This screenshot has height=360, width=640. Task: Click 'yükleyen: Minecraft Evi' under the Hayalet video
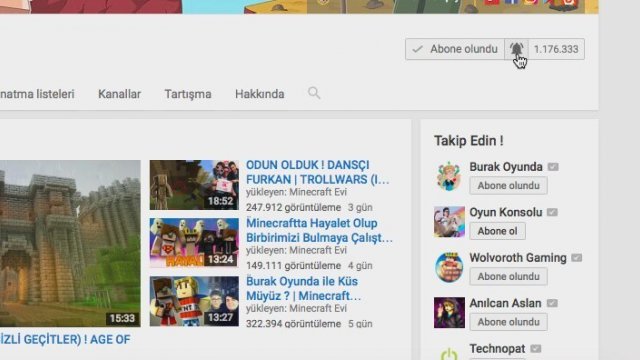click(296, 250)
